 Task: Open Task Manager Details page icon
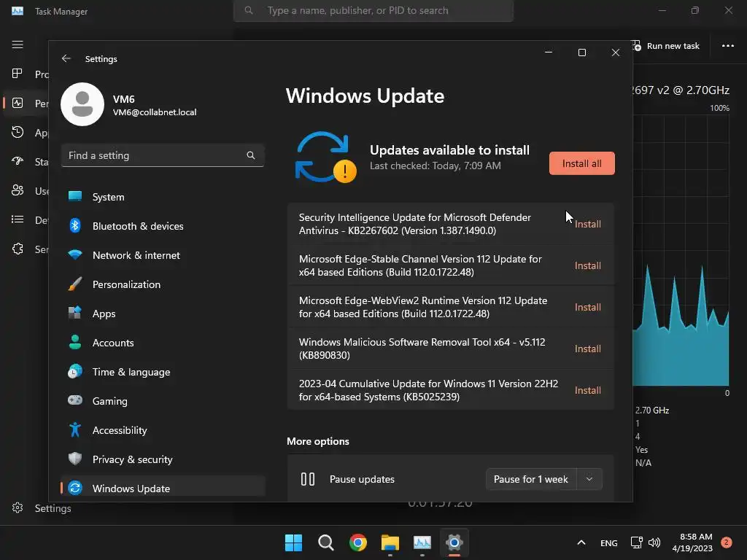tap(18, 219)
